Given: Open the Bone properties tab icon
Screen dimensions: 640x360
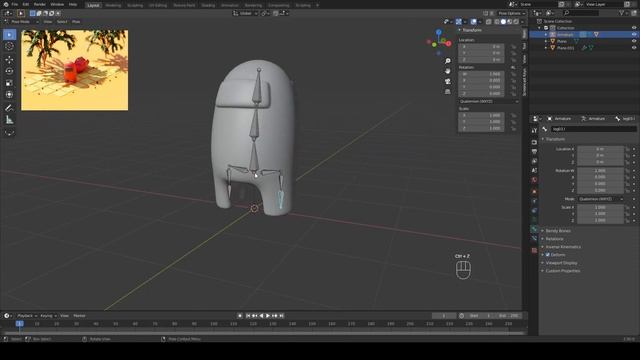Looking at the screenshot, I should [x=534, y=229].
